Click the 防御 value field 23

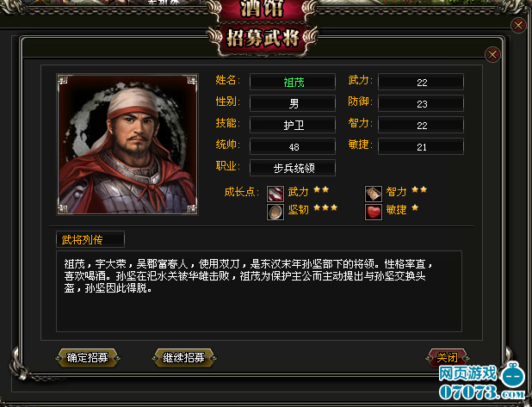tap(421, 103)
